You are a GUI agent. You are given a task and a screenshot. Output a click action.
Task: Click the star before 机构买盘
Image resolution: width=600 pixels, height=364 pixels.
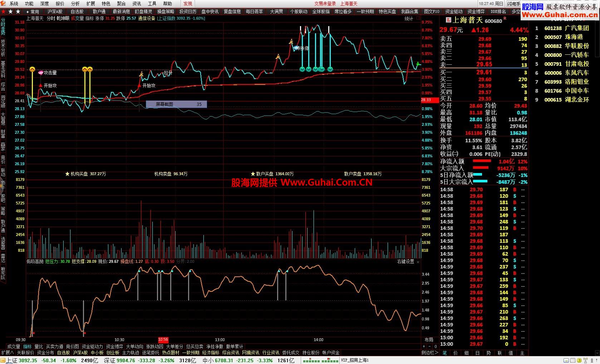tap(67, 174)
